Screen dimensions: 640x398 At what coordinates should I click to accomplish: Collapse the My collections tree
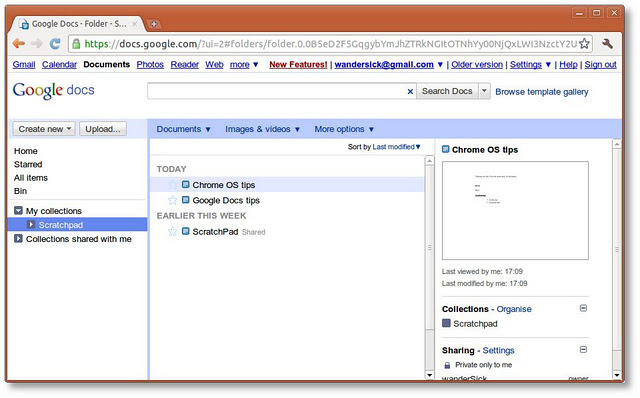(x=18, y=211)
